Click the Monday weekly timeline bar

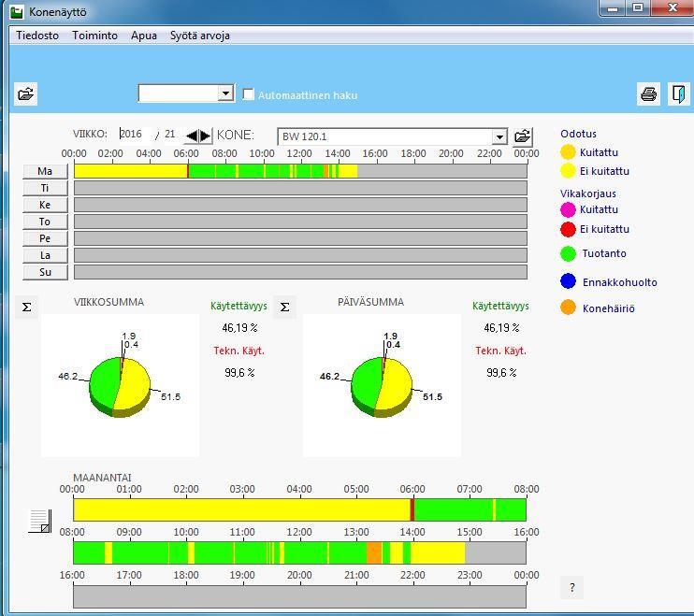click(x=300, y=171)
